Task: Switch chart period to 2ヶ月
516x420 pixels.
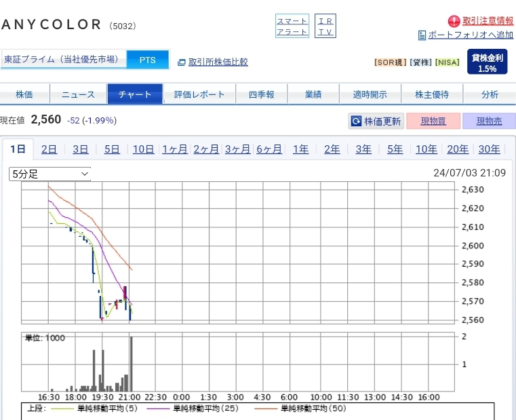Action: tap(206, 149)
